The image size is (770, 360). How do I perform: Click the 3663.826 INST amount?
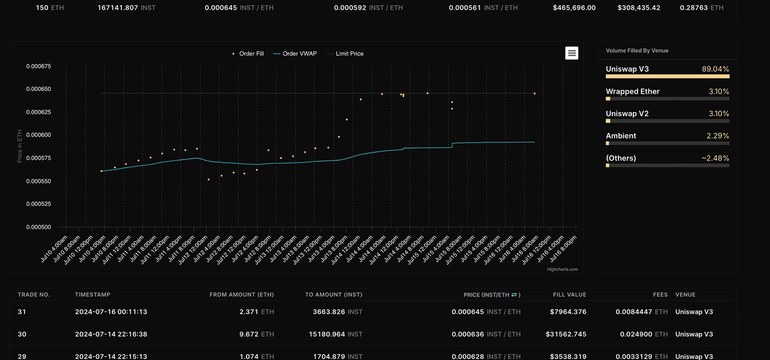pos(337,311)
